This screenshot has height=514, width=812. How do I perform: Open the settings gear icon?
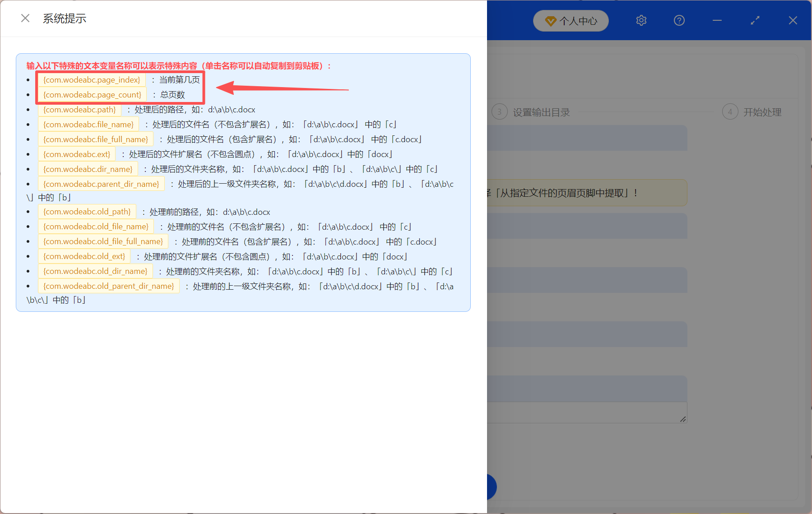(641, 20)
